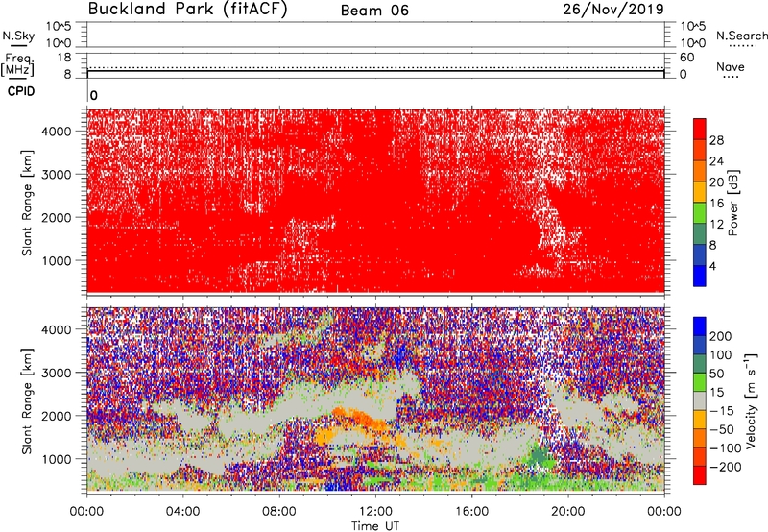Click the "Nave" legend label
768x532 pixels.
coord(731,66)
